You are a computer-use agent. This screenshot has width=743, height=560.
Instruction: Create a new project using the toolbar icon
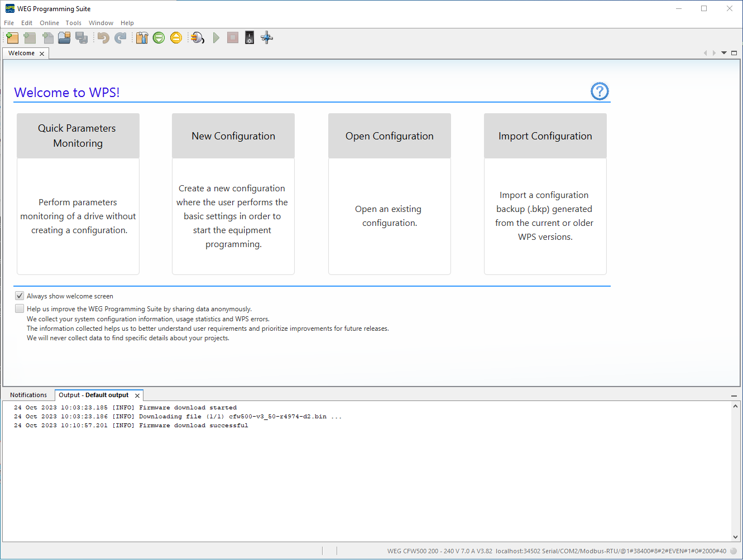click(x=12, y=37)
